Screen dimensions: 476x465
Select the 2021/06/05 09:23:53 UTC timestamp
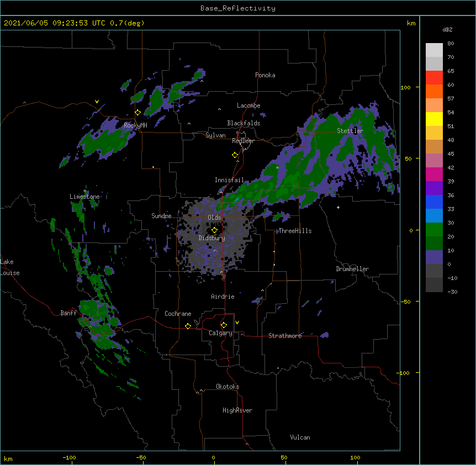pos(55,23)
